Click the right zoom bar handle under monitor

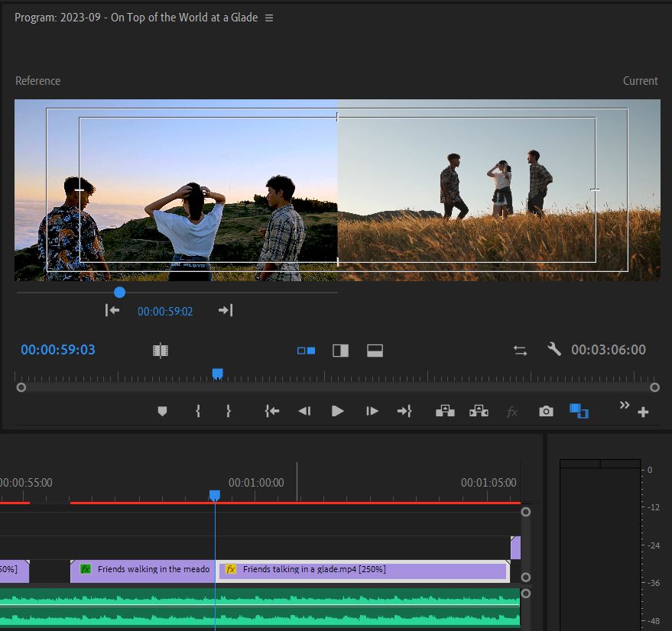(654, 387)
